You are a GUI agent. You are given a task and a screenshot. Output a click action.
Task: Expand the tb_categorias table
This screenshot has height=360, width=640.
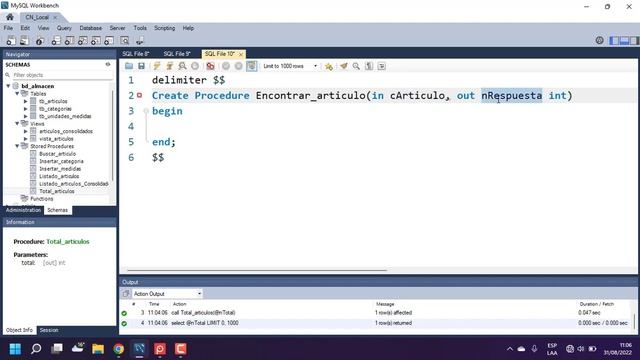click(x=25, y=109)
